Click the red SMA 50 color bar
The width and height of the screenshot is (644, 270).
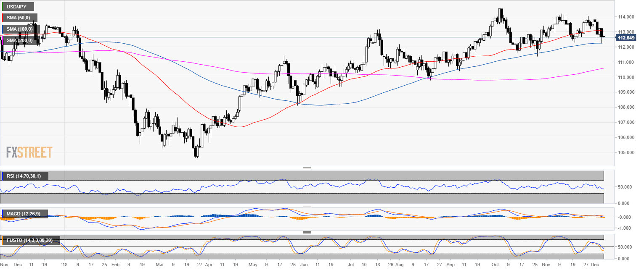(x=3, y=18)
